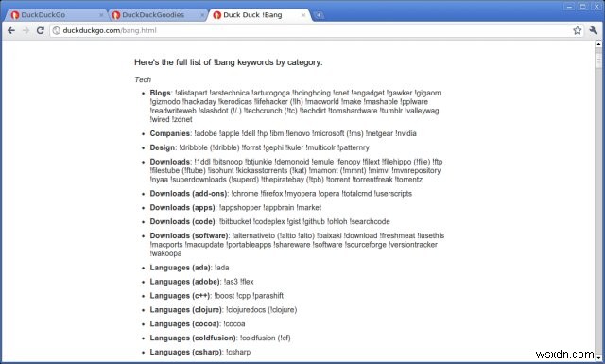Screen dimensions: 605x364
Task: Click the '!lifehacker' bang keyword
Action: pos(271,102)
